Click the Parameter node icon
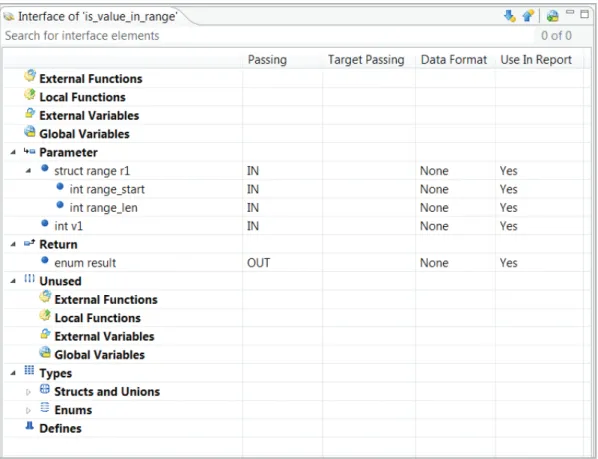Image resolution: width=598 pixels, height=459 pixels. pyautogui.click(x=29, y=151)
